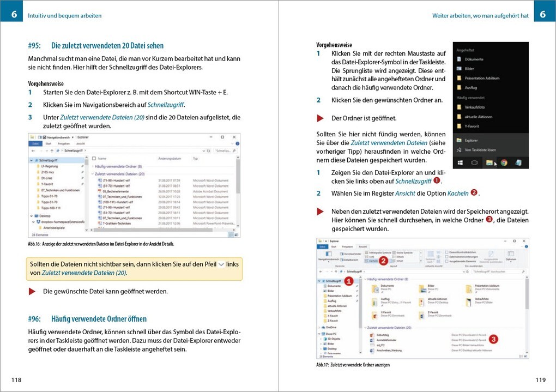Expand the Häufig verwendete Ordner (8) group in Abb.16
Image resolution: width=556 pixels, height=392 pixels.
93,166
